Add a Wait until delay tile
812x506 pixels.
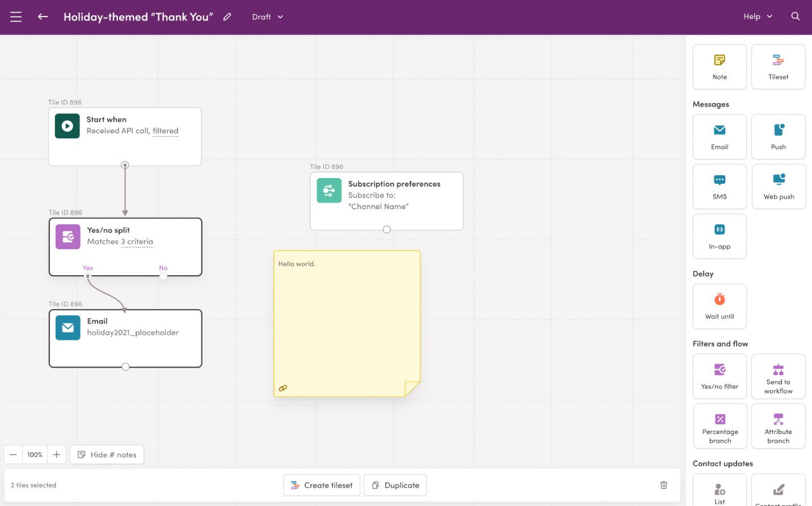pos(719,306)
